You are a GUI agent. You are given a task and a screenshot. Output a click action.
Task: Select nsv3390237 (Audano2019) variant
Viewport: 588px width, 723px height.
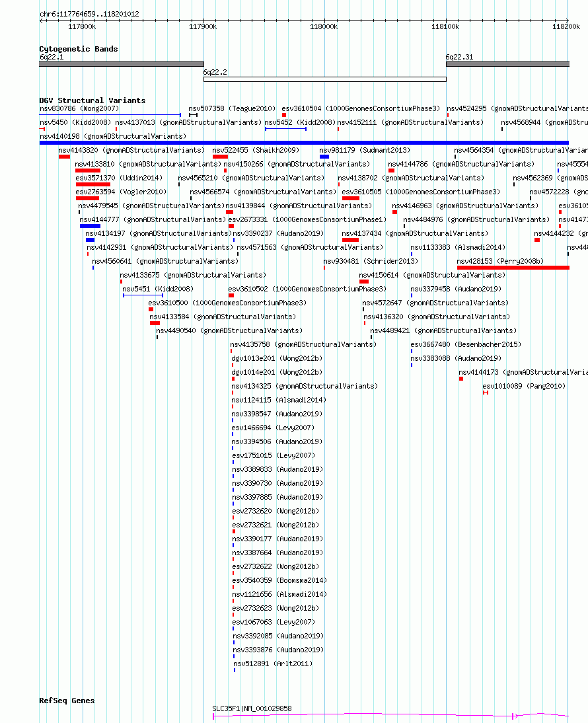279,234
